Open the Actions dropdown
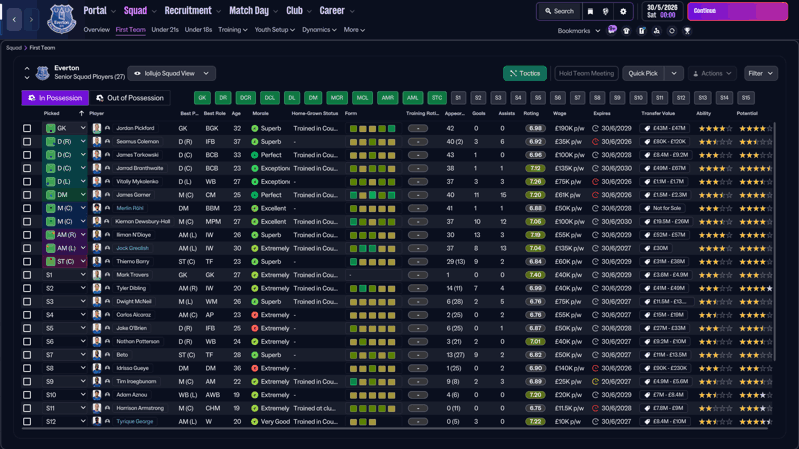Screen dimensions: 799x449 (712, 73)
